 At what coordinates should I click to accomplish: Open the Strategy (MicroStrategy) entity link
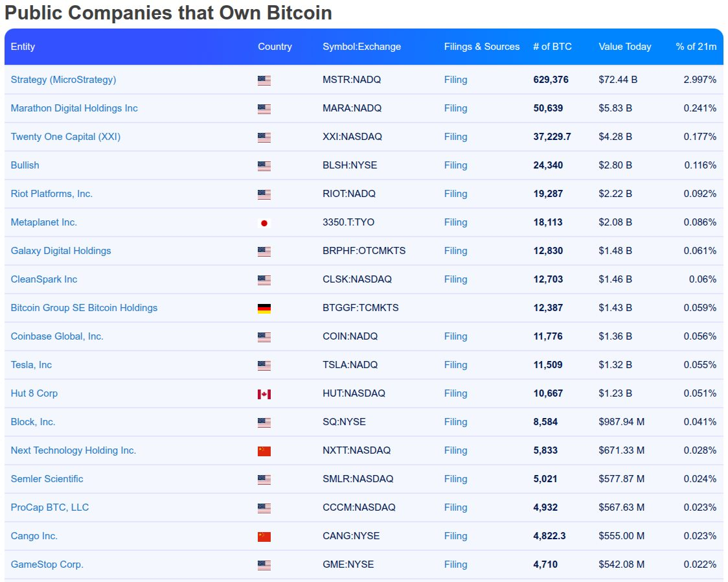pos(63,80)
